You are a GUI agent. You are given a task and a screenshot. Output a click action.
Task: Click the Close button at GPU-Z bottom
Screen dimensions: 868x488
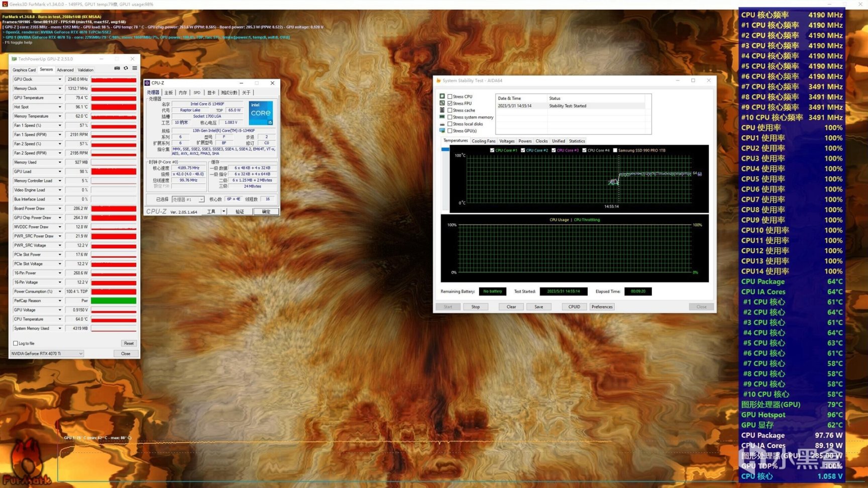tap(126, 354)
